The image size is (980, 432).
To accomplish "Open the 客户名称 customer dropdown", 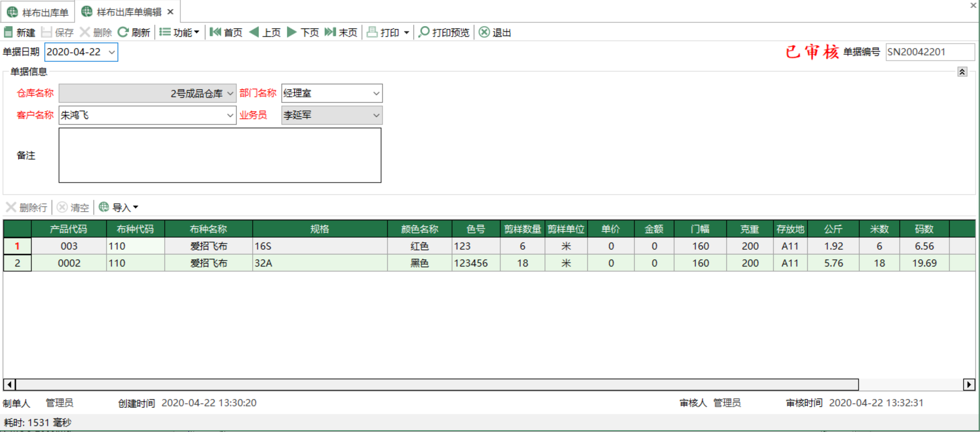I will tap(230, 115).
